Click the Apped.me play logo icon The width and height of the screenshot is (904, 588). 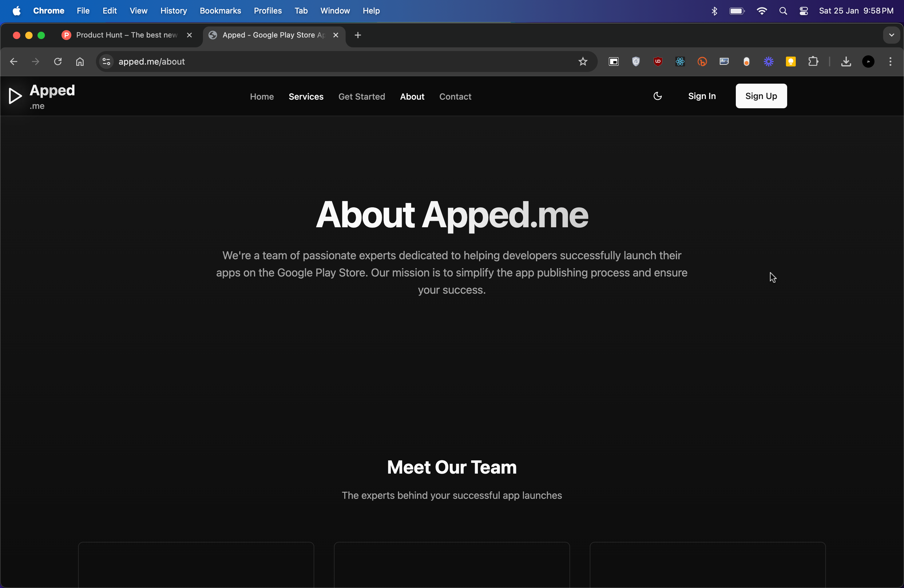[15, 96]
